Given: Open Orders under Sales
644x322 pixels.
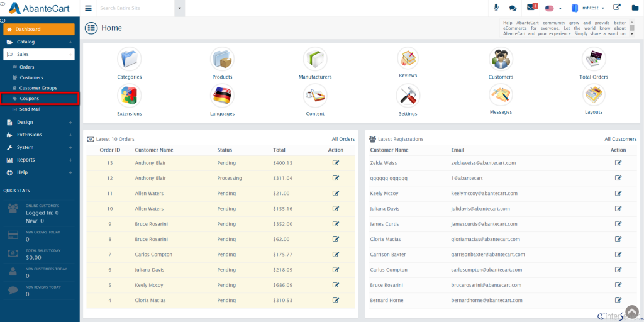Looking at the screenshot, I should click(x=26, y=67).
